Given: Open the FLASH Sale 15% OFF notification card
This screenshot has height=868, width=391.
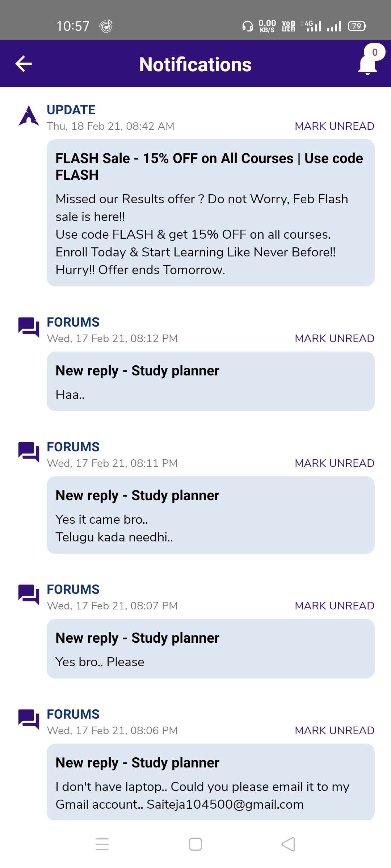Looking at the screenshot, I should click(210, 213).
